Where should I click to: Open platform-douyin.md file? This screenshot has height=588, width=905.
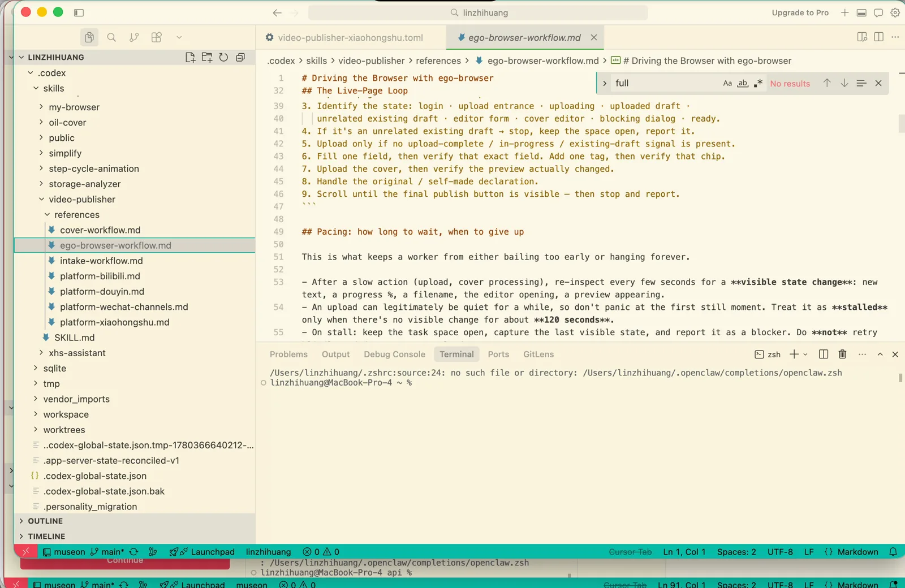coord(102,291)
